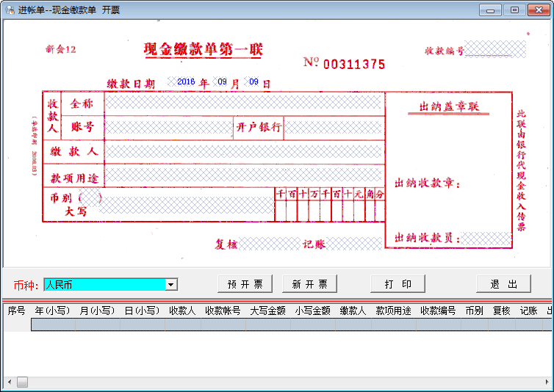Minimize the 进帐单 window
The height and width of the screenshot is (392, 554).
pos(490,10)
